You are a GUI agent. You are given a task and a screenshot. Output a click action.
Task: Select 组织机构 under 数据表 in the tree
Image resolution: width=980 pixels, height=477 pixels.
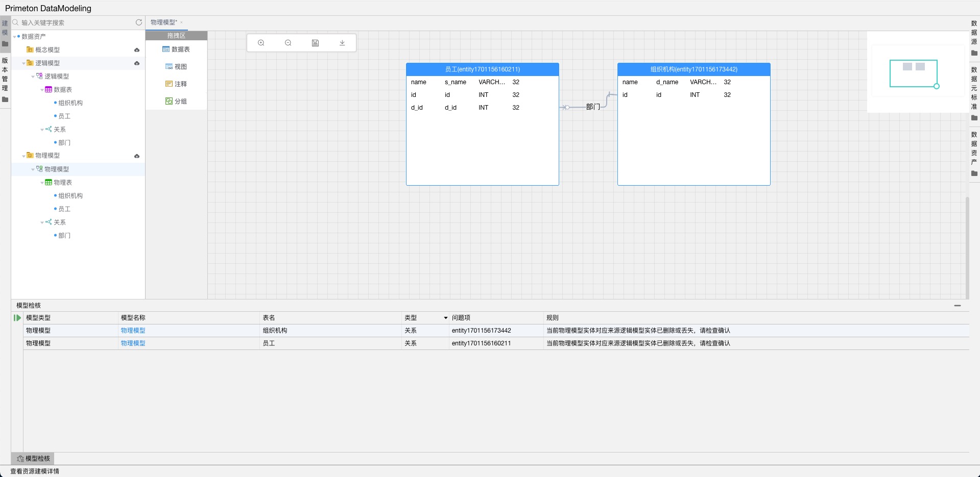tap(70, 103)
